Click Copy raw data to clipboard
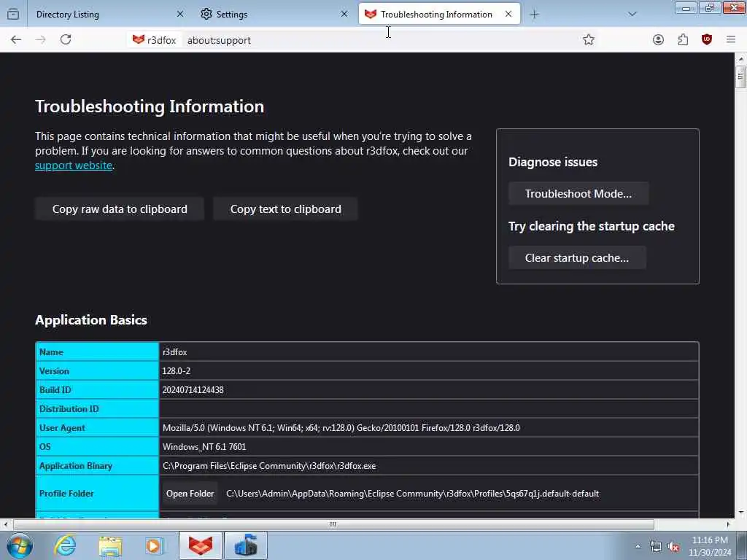Screen dimensions: 747x560 click(x=120, y=209)
